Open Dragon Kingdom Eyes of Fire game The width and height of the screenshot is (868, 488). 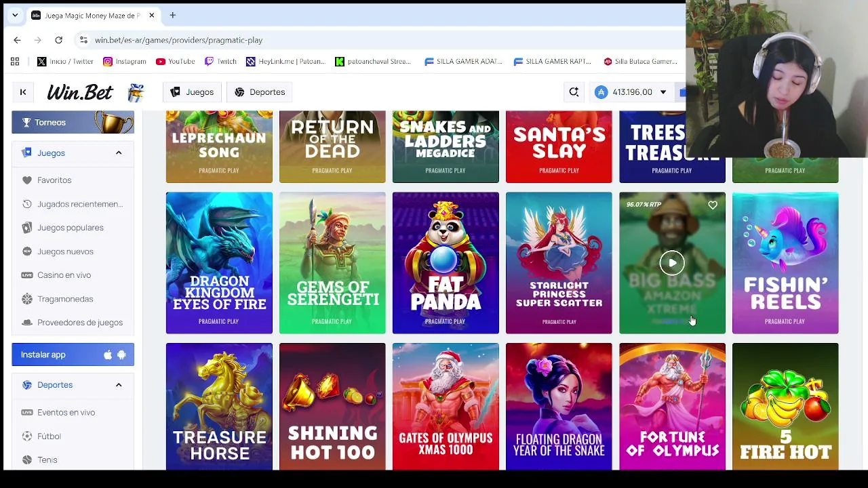(x=219, y=263)
